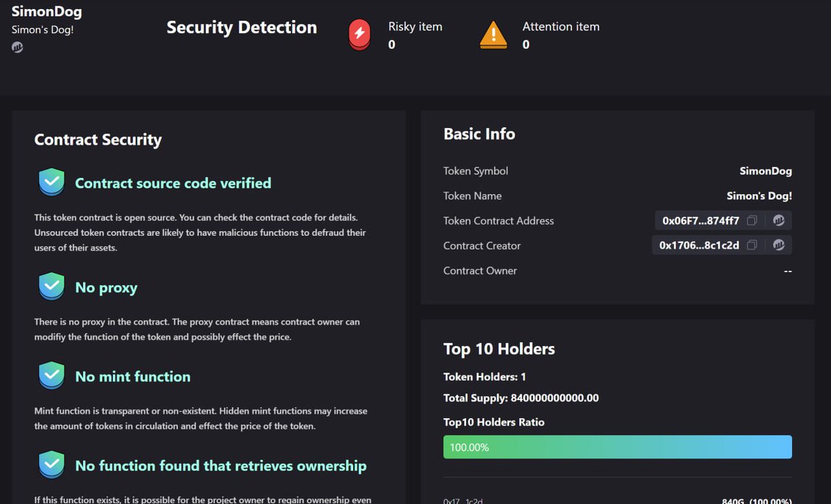Click the Top10 Holders Ratio 100.00% bar
The width and height of the screenshot is (831, 504).
coord(618,447)
